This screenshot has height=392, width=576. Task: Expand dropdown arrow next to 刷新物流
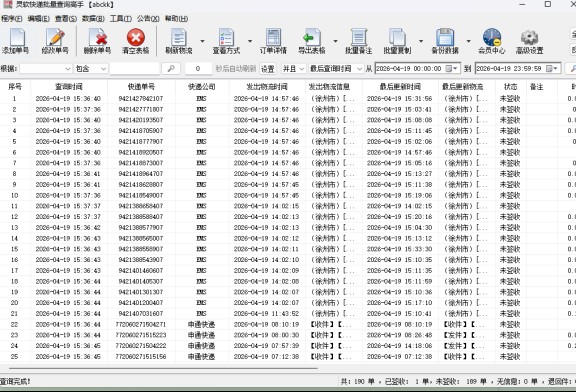202,41
